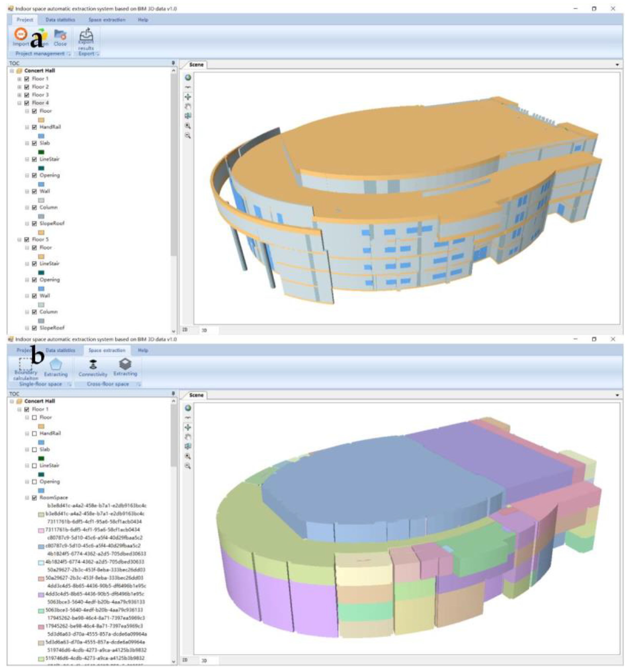This screenshot has width=628, height=672.
Task: Click Cross-floor space Extracting icon
Action: pos(125,364)
